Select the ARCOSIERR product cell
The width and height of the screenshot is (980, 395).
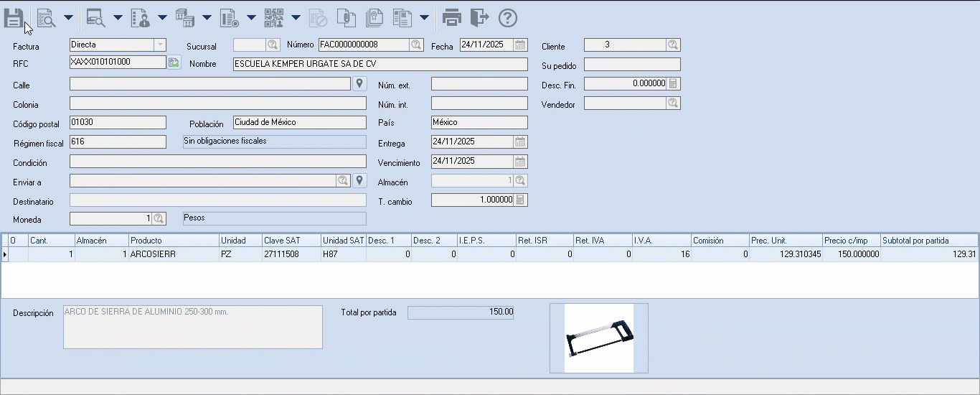(x=173, y=254)
